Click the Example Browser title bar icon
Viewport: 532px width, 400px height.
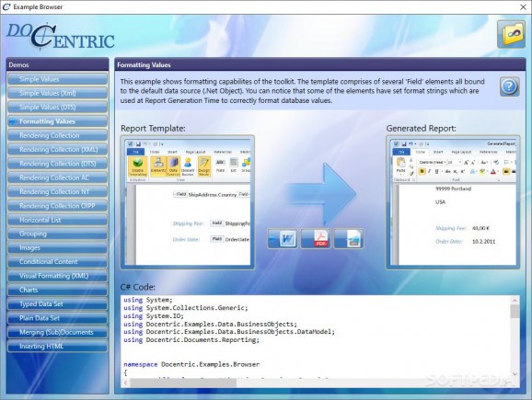pyautogui.click(x=6, y=6)
